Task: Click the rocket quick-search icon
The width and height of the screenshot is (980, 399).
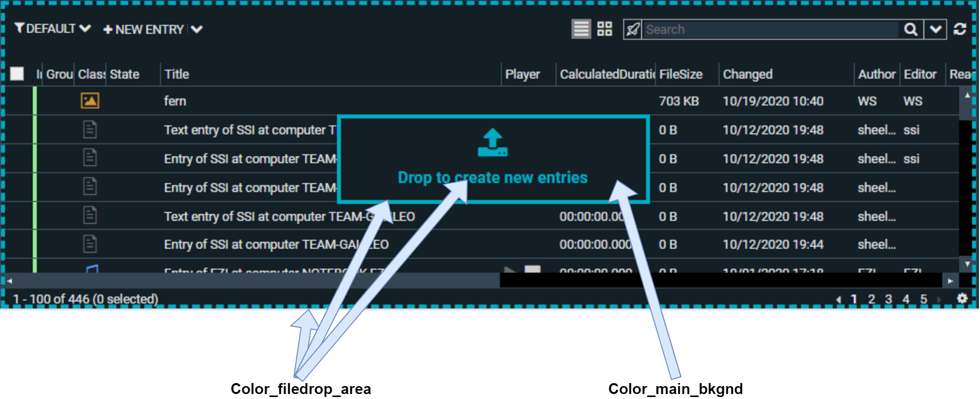Action: 633,29
